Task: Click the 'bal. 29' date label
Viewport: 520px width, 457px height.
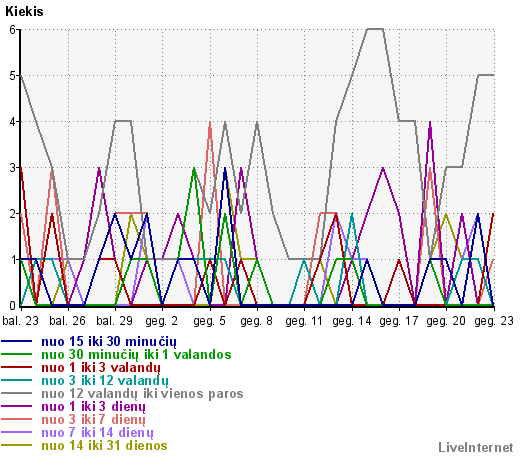Action: click(115, 321)
